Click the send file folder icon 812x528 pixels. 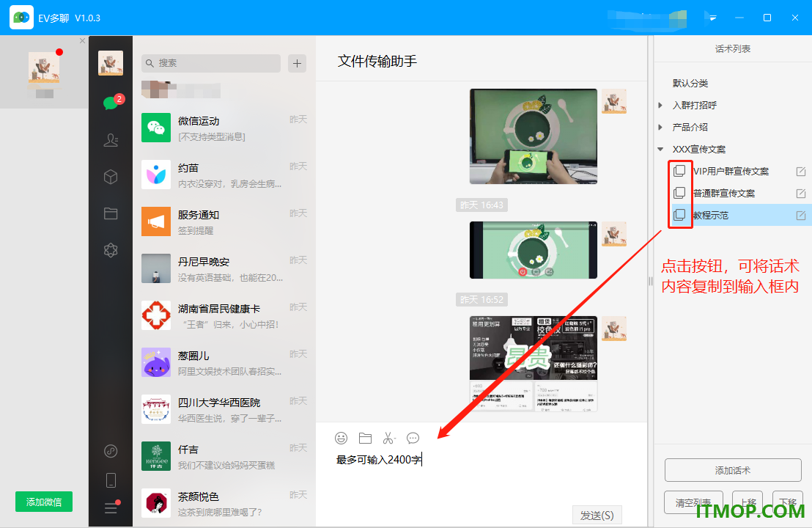pyautogui.click(x=365, y=439)
